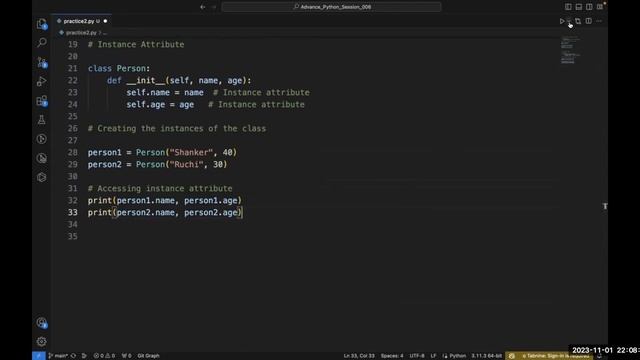The width and height of the screenshot is (640, 360).
Task: Change indentation via Spaces: 4
Action: click(x=392, y=356)
